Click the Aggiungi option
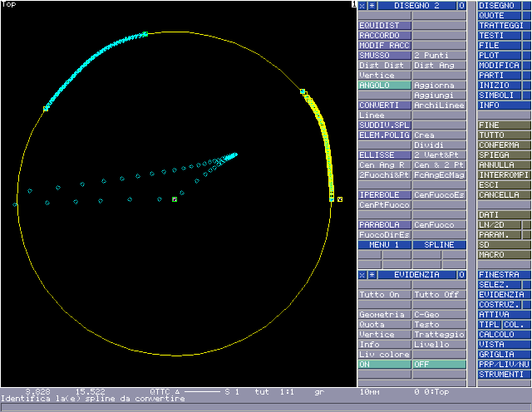 tap(440, 96)
